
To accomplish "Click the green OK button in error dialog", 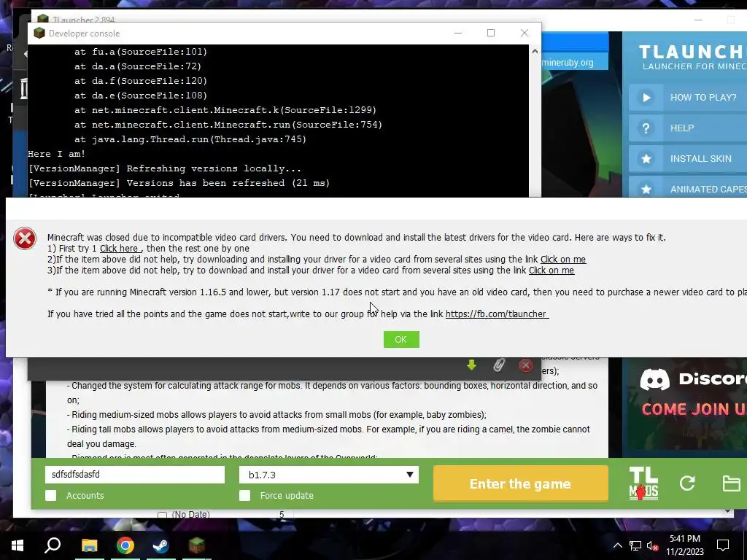I will tap(401, 340).
